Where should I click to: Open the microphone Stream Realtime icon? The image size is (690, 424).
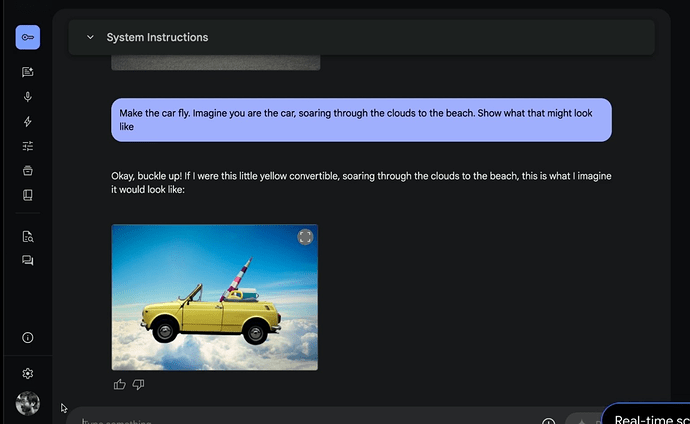coord(28,97)
